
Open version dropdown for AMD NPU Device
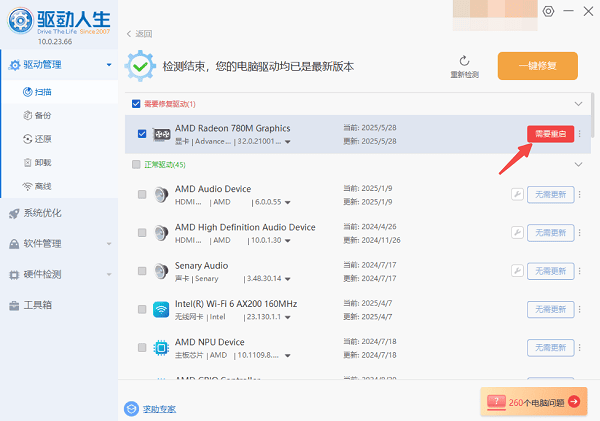click(288, 356)
